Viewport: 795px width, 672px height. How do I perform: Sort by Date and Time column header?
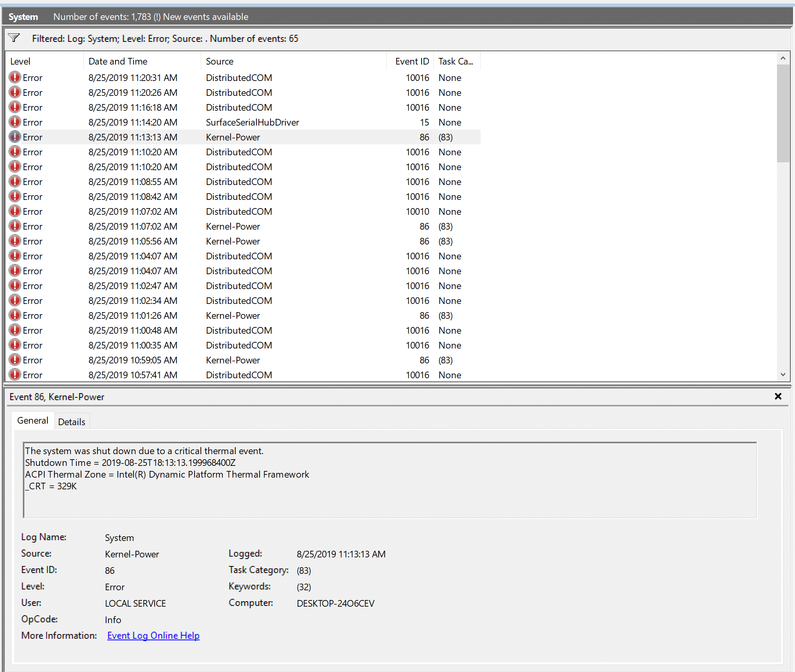click(x=142, y=61)
